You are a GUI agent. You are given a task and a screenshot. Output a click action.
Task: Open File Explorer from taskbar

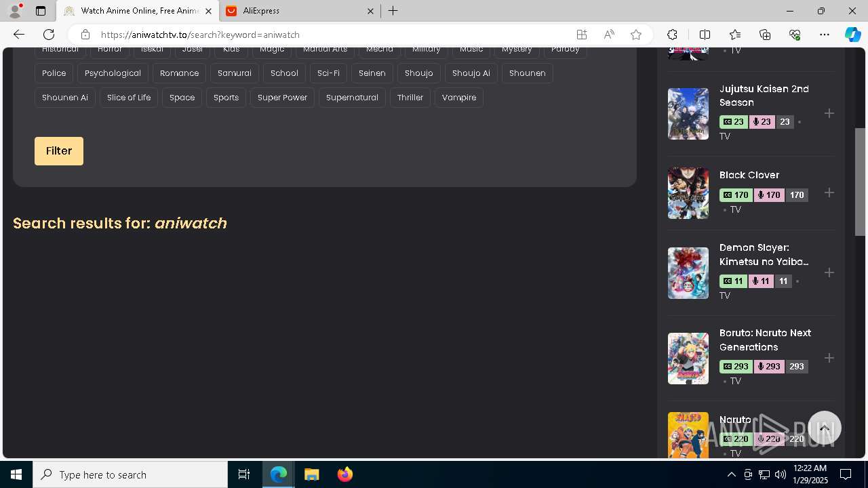pyautogui.click(x=312, y=474)
